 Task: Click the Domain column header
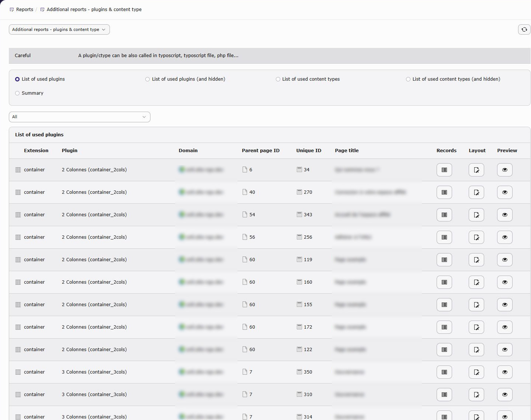pyautogui.click(x=188, y=151)
